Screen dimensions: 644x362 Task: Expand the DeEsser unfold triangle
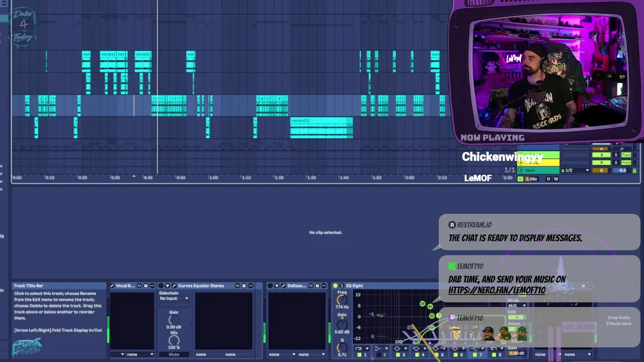[x=276, y=286]
